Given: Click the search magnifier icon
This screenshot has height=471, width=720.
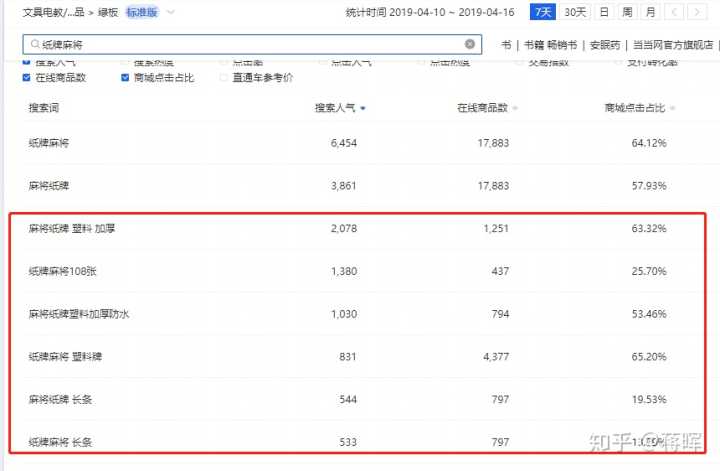Looking at the screenshot, I should [35, 45].
